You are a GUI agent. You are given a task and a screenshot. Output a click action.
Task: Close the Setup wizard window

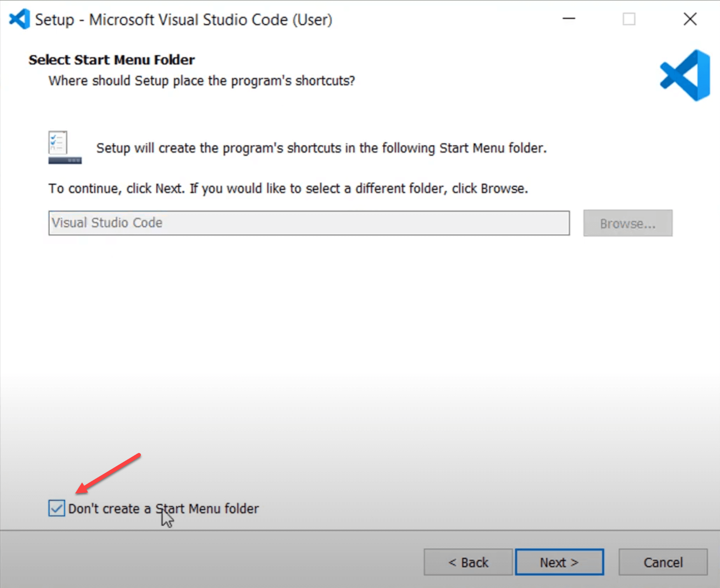[x=690, y=19]
